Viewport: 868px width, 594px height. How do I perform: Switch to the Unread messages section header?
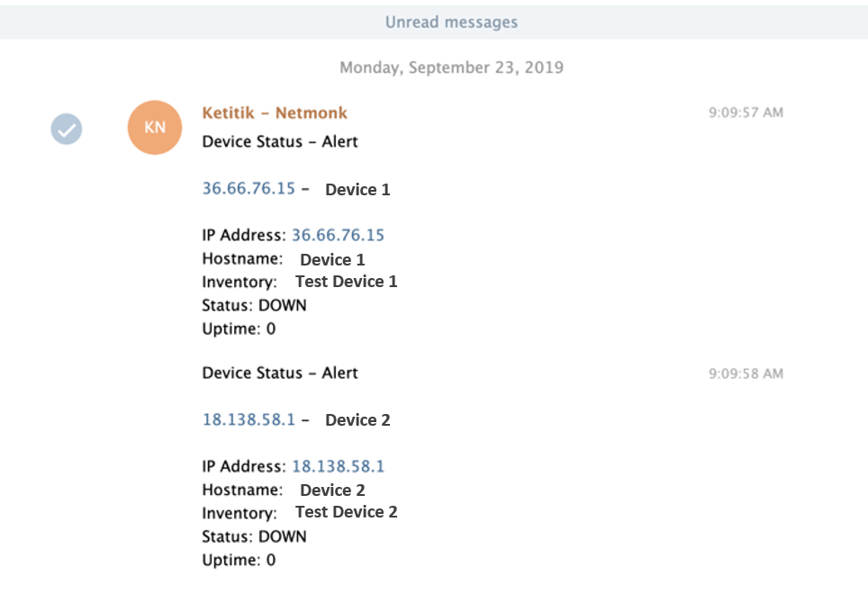pos(452,22)
